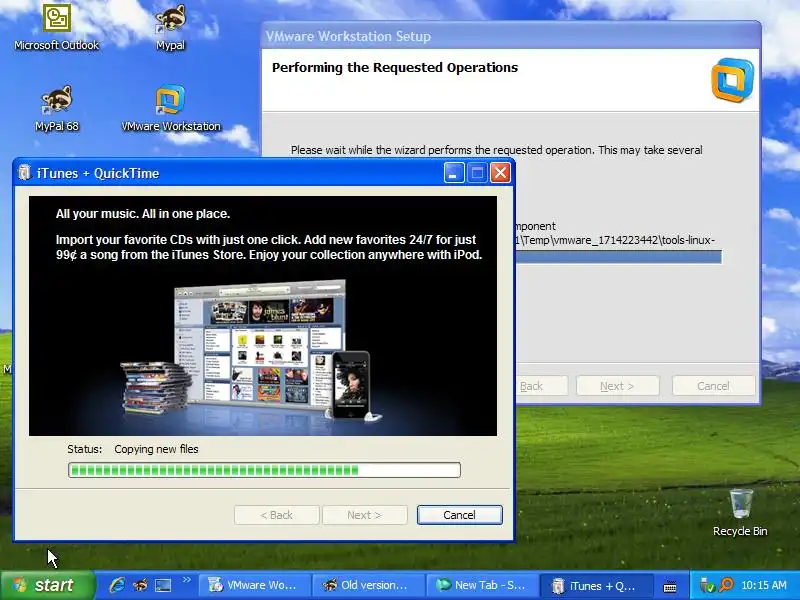This screenshot has height=600, width=800.
Task: Minimize the iTunes + QuickTime window
Action: 454,173
